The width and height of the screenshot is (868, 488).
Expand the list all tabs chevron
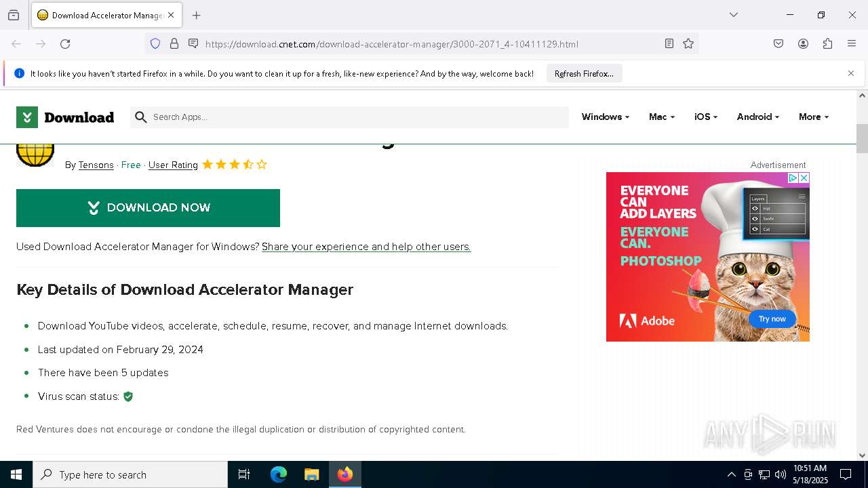pyautogui.click(x=734, y=15)
